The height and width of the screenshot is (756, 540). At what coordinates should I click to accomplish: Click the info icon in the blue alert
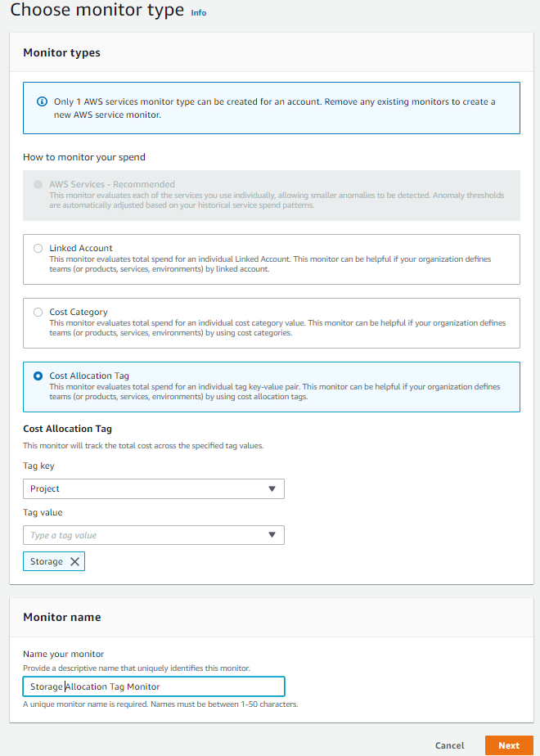click(x=42, y=102)
